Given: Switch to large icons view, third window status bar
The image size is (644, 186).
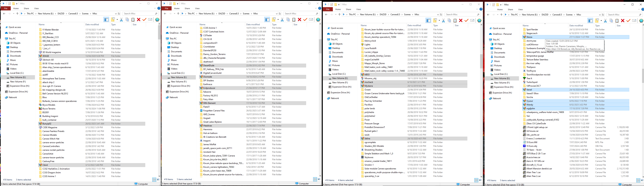Looking at the screenshot, I should (x=480, y=180).
